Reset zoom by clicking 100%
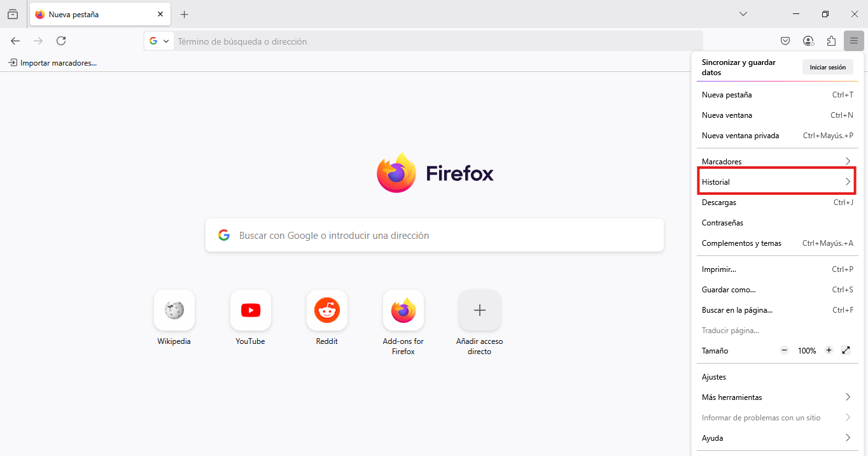The height and width of the screenshot is (456, 868). point(807,351)
